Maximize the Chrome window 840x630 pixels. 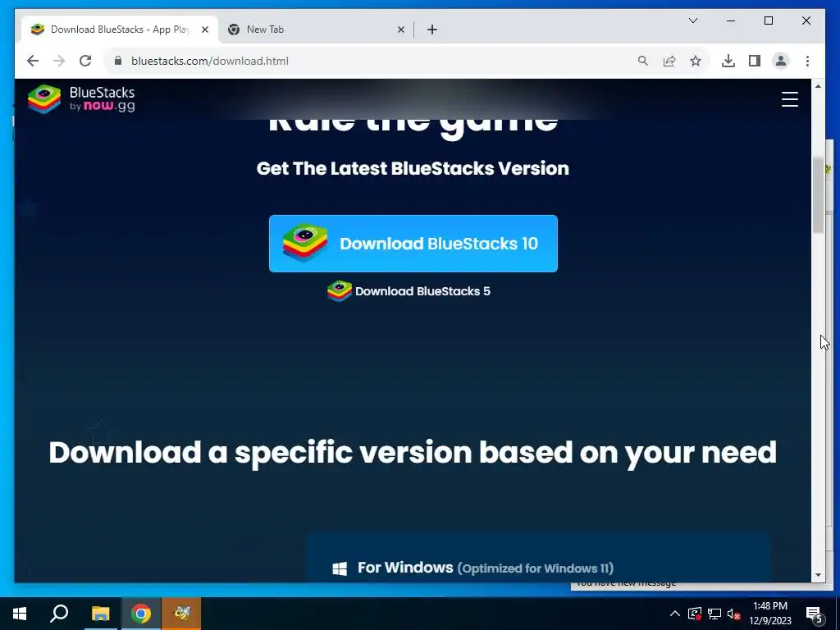pyautogui.click(x=768, y=21)
